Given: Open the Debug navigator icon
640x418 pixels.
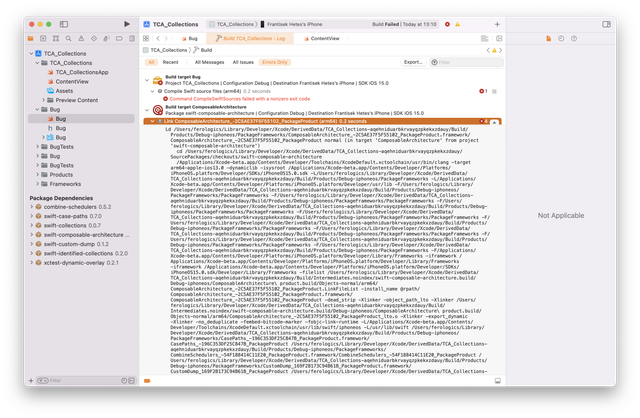Looking at the screenshot, I should [x=107, y=38].
